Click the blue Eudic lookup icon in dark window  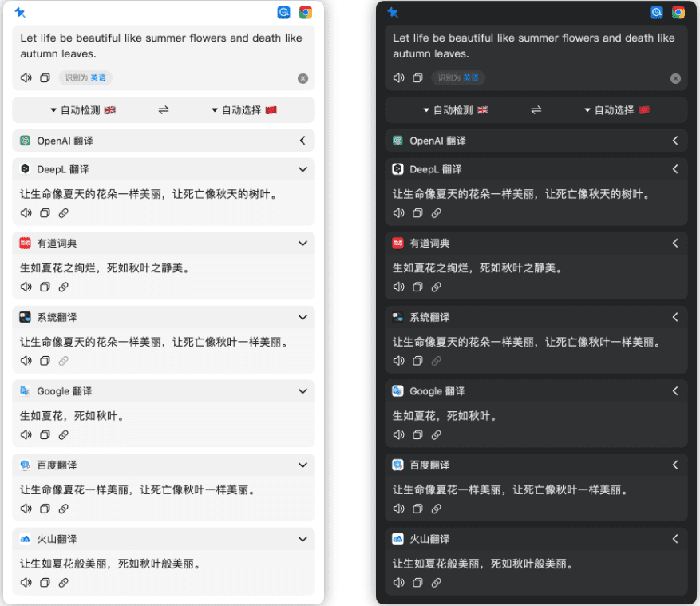point(657,13)
